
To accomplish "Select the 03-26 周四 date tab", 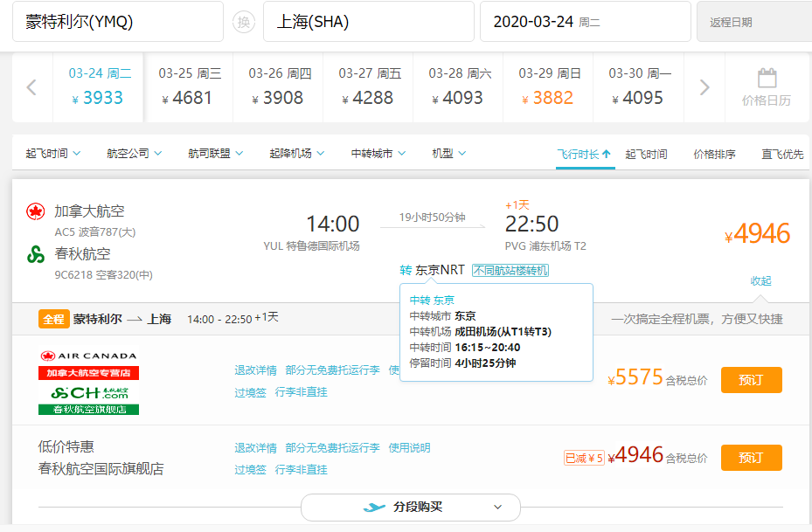I will (x=279, y=87).
